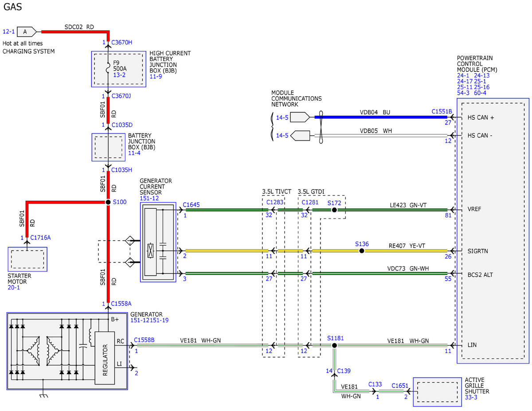Select the LE423 GN-VT wire label
This screenshot has width=532, height=411.
(x=409, y=205)
